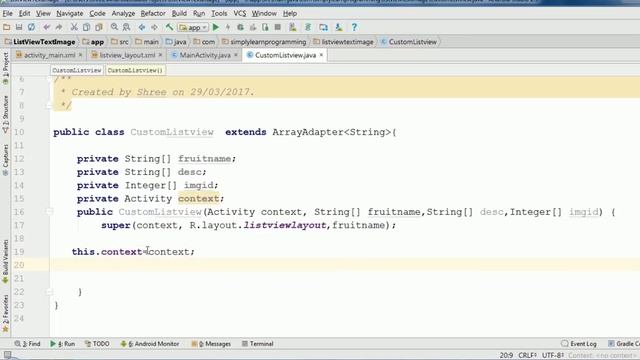Navigate forward with the right arrow icon
The image size is (640, 360).
[154, 27]
